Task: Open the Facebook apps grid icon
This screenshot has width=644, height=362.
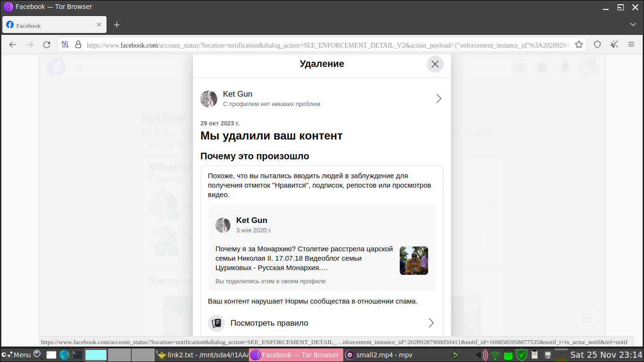Action: [520, 67]
